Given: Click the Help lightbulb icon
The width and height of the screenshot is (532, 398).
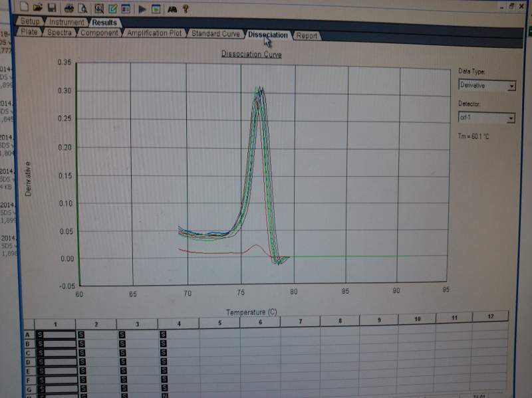Looking at the screenshot, I should coord(186,9).
